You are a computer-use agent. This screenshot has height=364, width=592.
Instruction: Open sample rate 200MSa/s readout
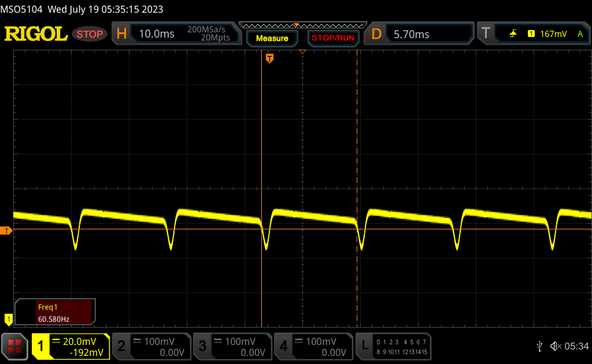coord(206,29)
